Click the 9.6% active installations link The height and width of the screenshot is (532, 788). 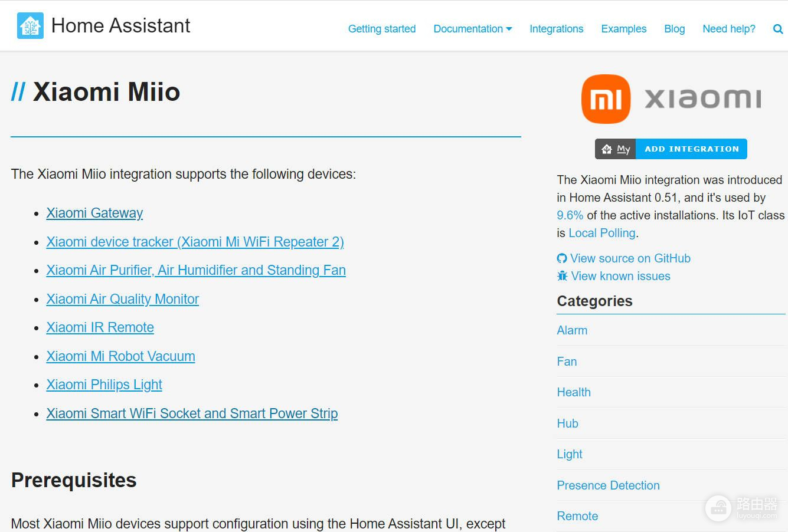[570, 215]
